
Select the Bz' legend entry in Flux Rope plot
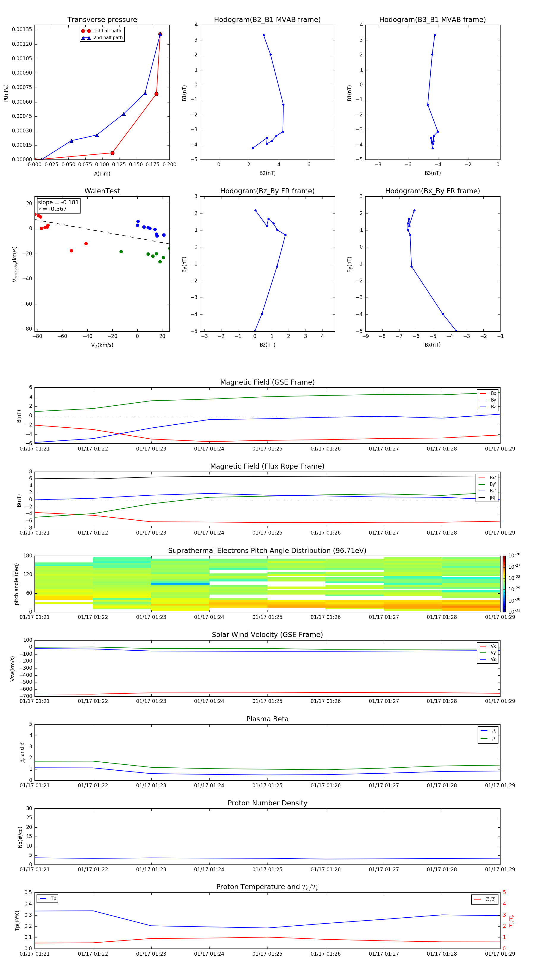point(487,491)
